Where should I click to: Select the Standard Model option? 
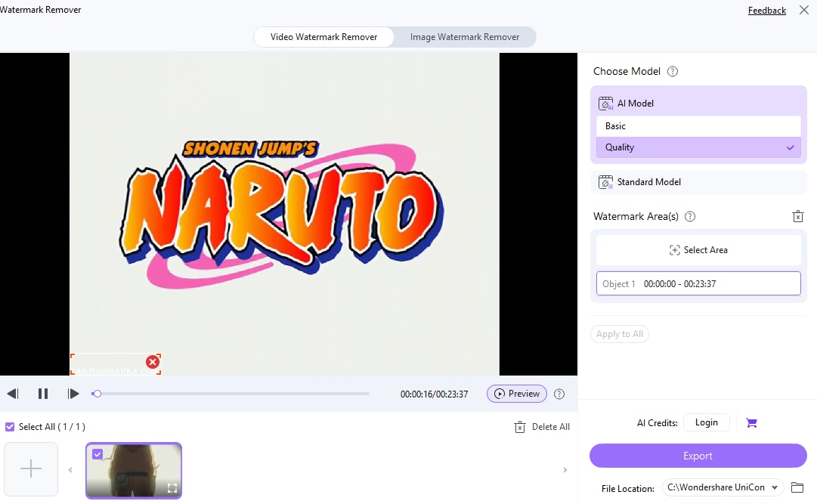click(x=698, y=182)
